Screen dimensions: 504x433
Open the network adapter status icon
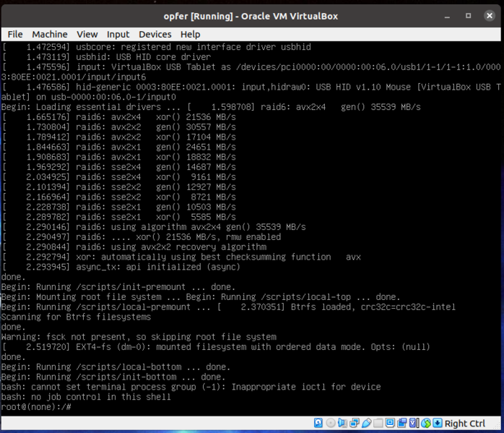355,423
